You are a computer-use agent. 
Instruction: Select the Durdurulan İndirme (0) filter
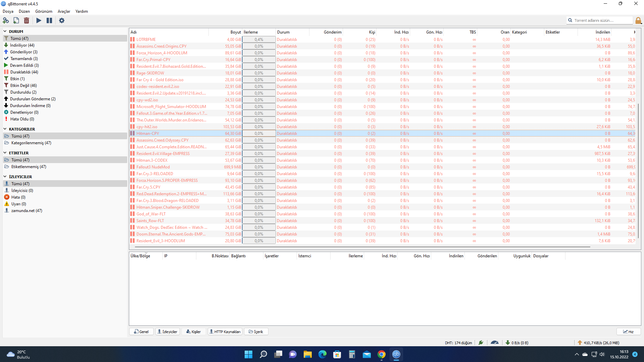65,106
